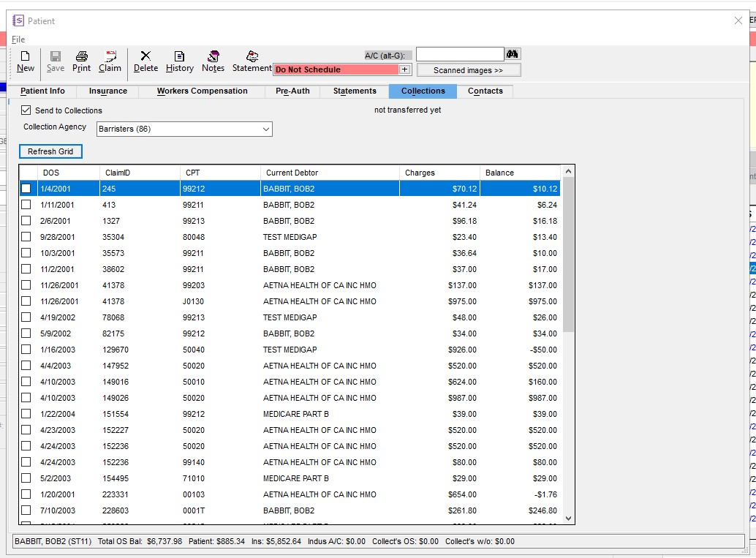Check the box for claim 245 row
The width and height of the screenshot is (756, 558).
click(26, 189)
